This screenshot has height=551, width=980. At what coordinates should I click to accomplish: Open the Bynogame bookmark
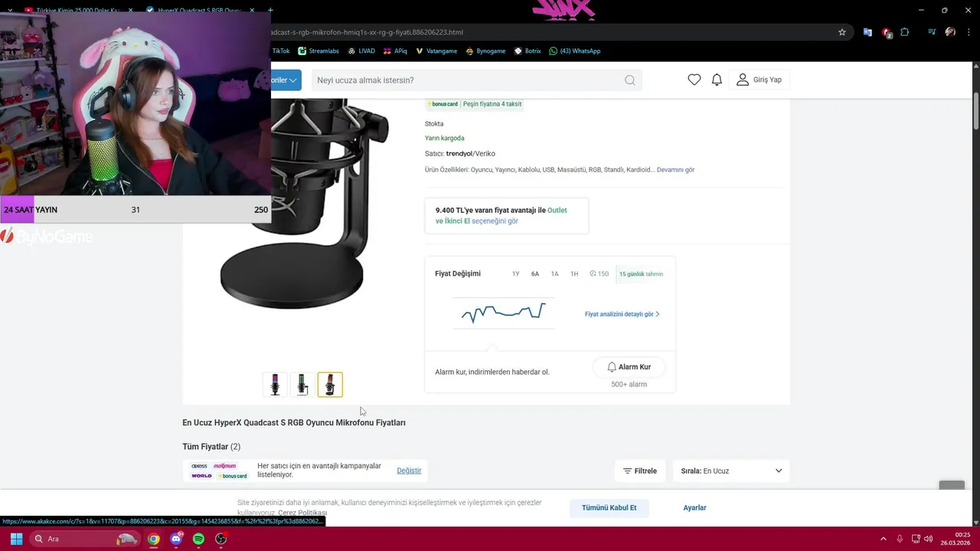(x=485, y=51)
